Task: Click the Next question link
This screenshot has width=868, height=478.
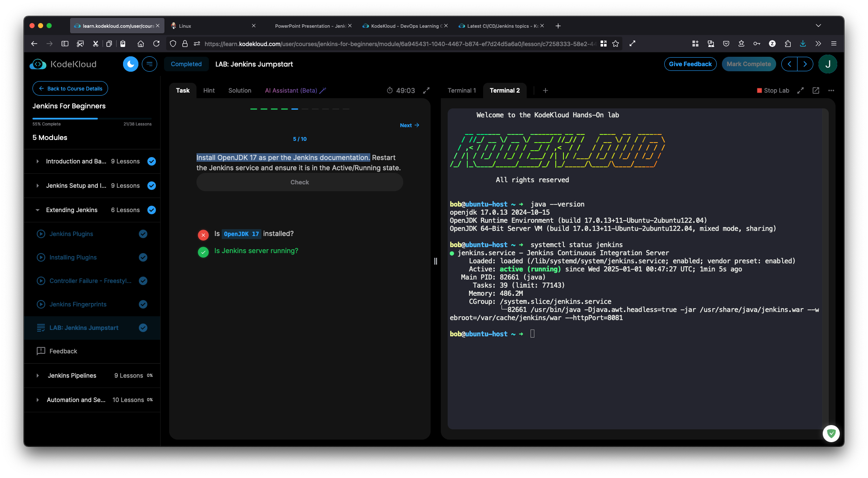Action: (x=409, y=125)
